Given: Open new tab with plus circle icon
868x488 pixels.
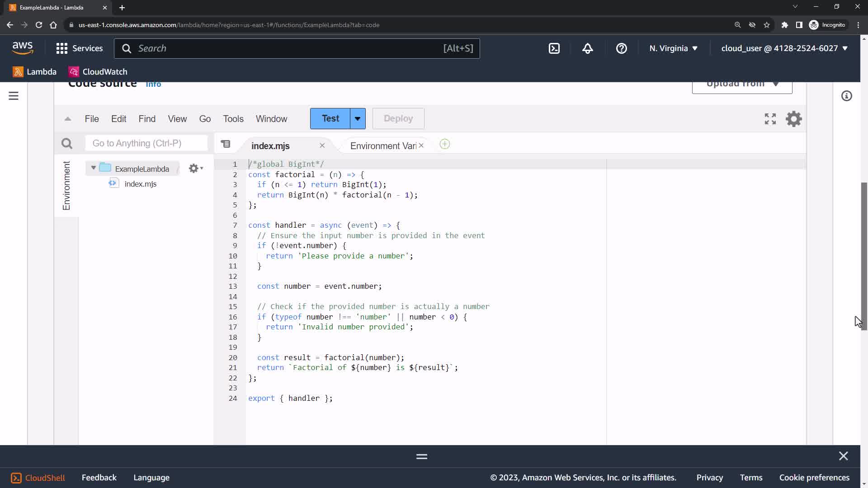Looking at the screenshot, I should [x=444, y=145].
